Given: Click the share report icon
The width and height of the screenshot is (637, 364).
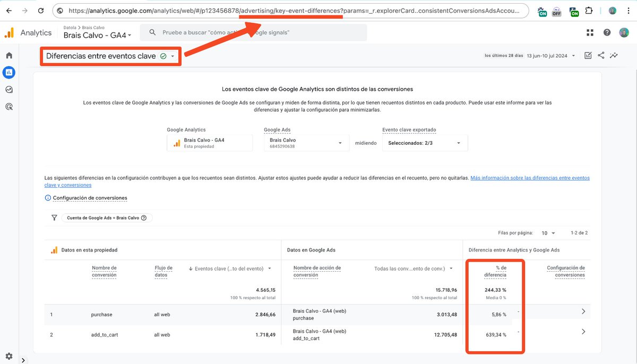Looking at the screenshot, I should point(601,55).
